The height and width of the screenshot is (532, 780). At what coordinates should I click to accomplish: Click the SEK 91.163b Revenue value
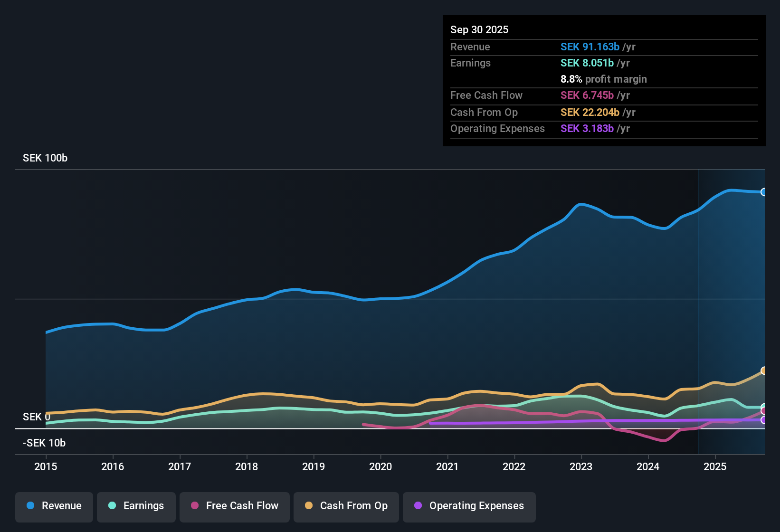590,47
